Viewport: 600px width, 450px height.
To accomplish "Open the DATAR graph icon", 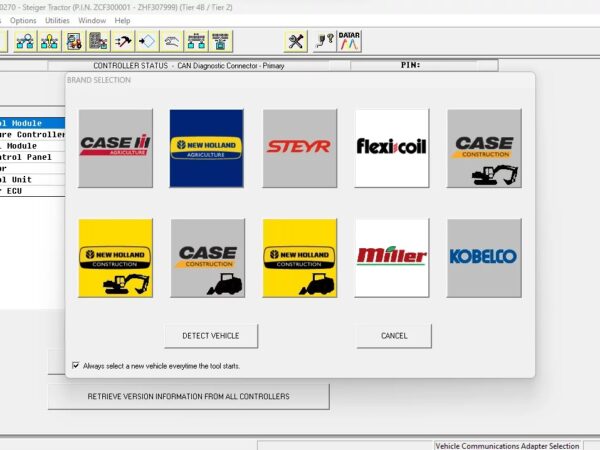I will [x=349, y=41].
